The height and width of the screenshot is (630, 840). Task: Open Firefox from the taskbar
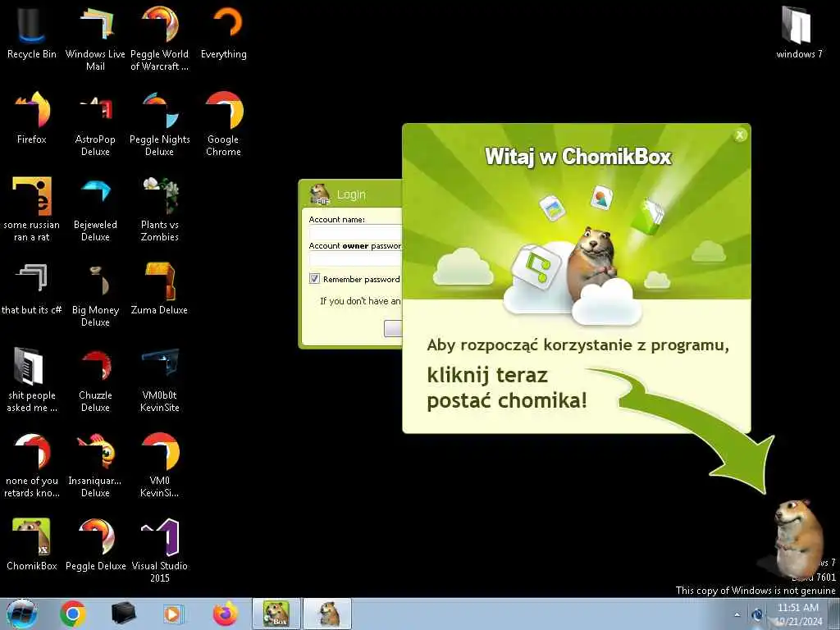[226, 614]
